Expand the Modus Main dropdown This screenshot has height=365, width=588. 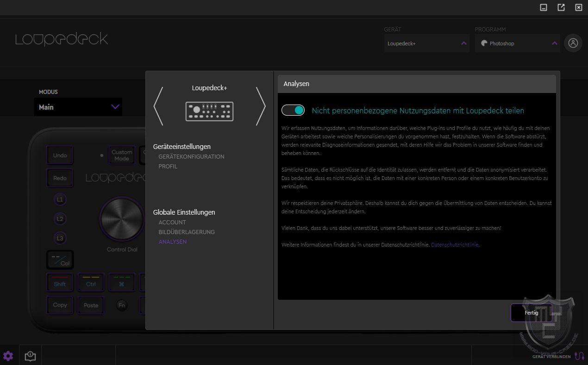point(78,107)
